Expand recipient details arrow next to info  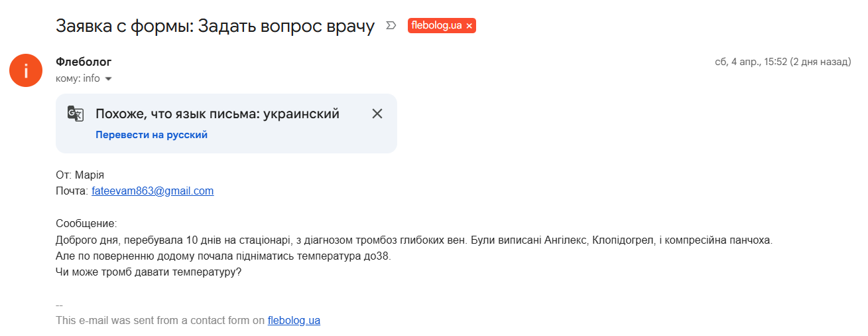click(109, 79)
